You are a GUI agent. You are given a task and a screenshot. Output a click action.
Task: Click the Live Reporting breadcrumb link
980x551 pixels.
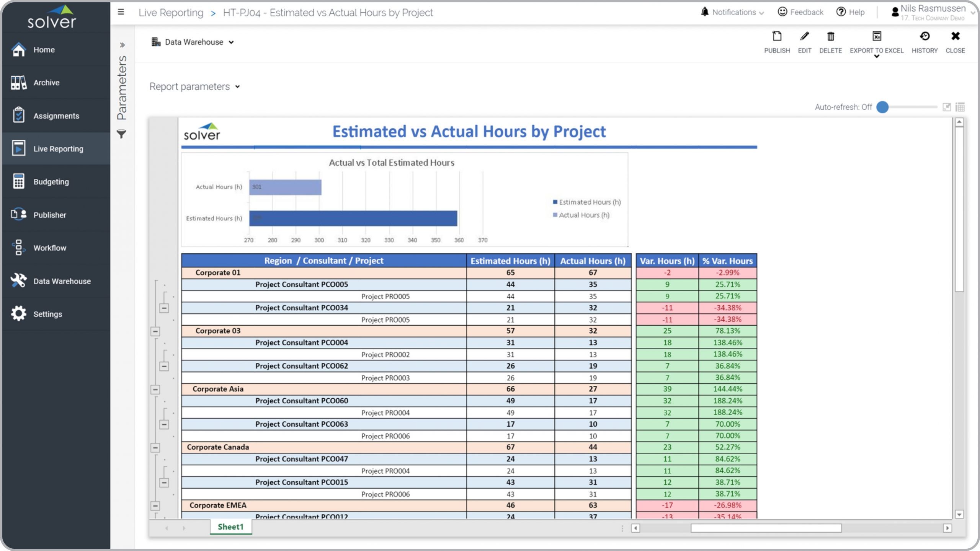(x=171, y=13)
